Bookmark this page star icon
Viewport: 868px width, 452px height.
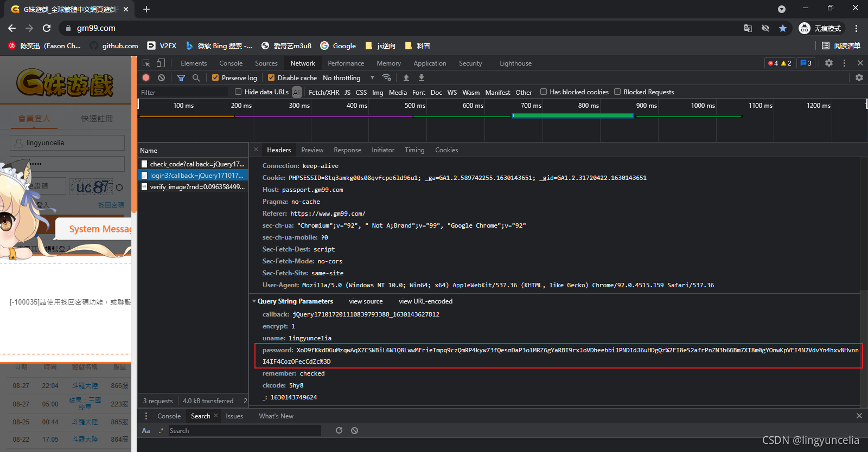pos(783,28)
